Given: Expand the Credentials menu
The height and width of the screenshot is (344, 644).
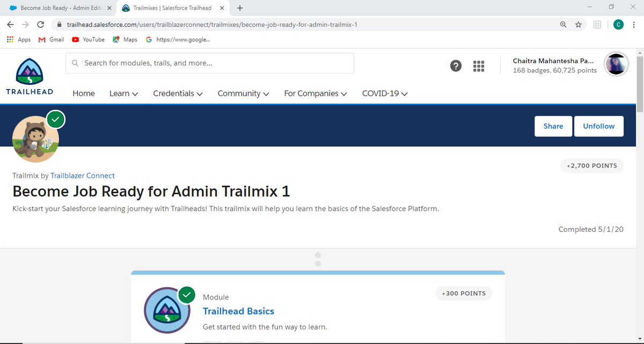Looking at the screenshot, I should coord(178,93).
